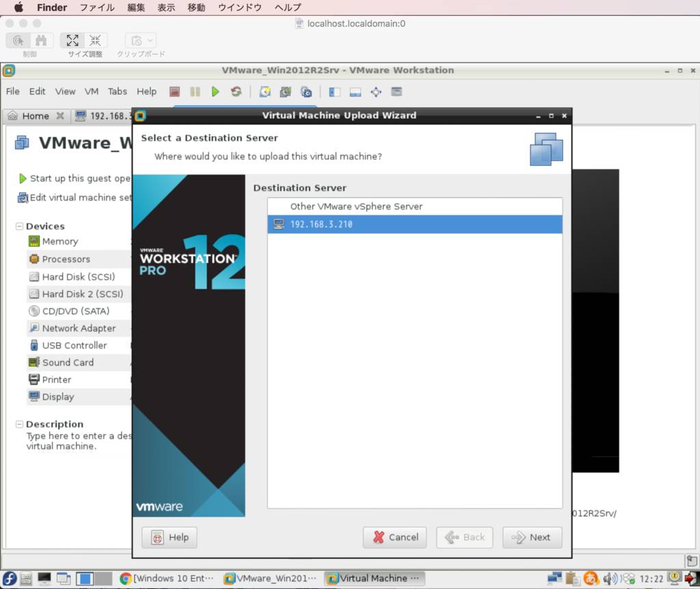Click the wizard Help button
Screen dimensions: 700x589
point(170,537)
